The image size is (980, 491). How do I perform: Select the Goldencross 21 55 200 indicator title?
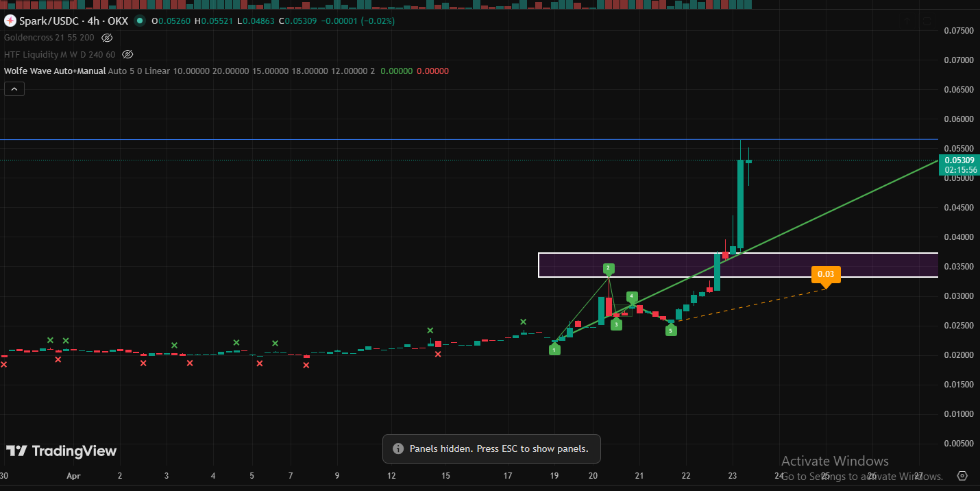[49, 38]
